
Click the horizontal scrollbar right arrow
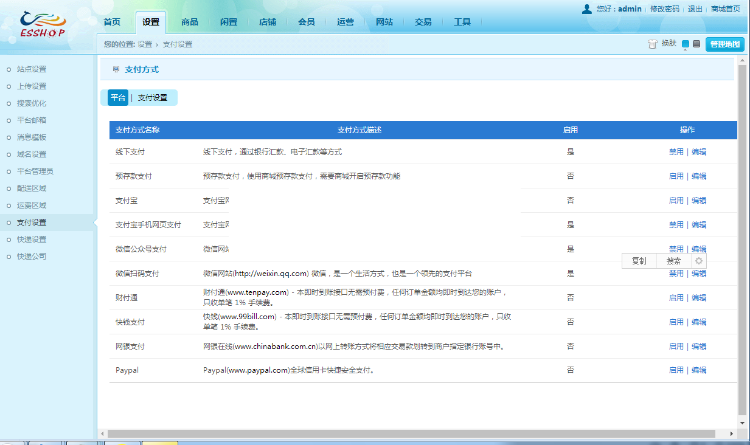coord(731,434)
